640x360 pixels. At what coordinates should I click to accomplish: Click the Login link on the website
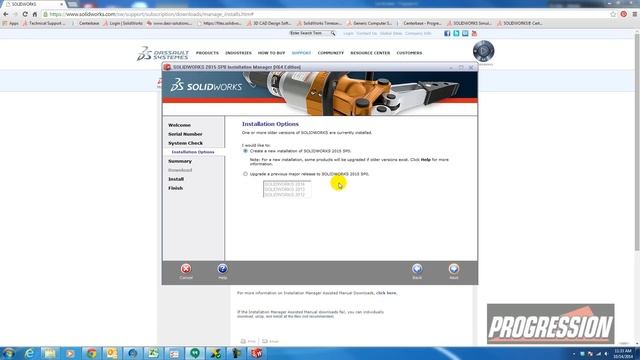pyautogui.click(x=348, y=33)
